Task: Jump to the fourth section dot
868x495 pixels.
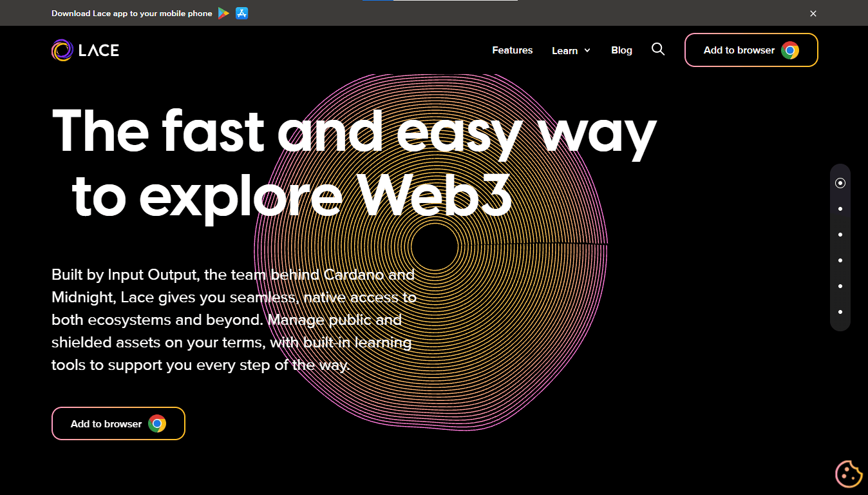Action: 840,260
